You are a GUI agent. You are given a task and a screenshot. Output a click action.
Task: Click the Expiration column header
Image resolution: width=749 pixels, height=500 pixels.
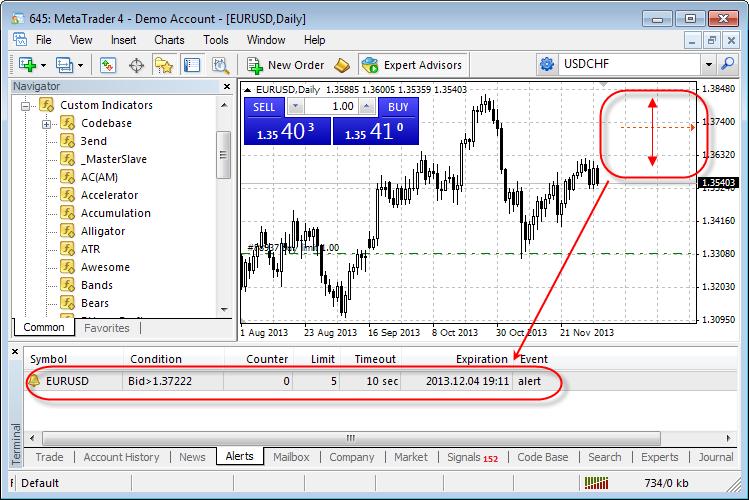click(x=458, y=359)
